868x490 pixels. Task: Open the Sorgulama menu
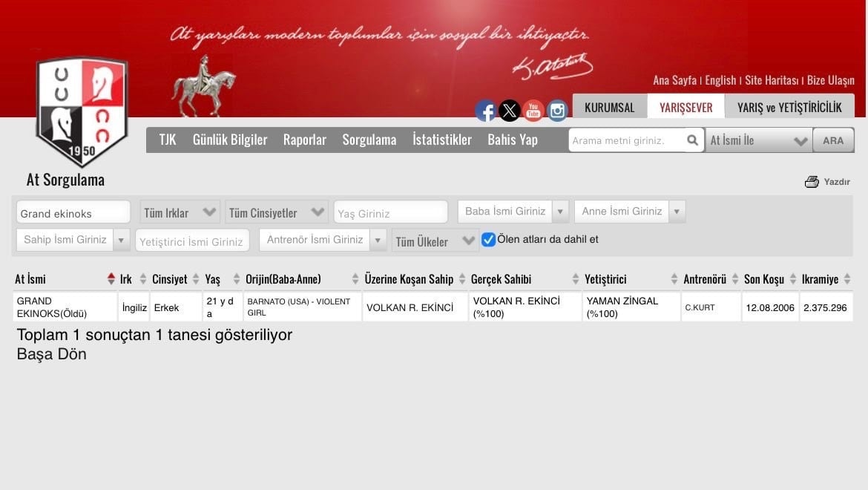[369, 140]
